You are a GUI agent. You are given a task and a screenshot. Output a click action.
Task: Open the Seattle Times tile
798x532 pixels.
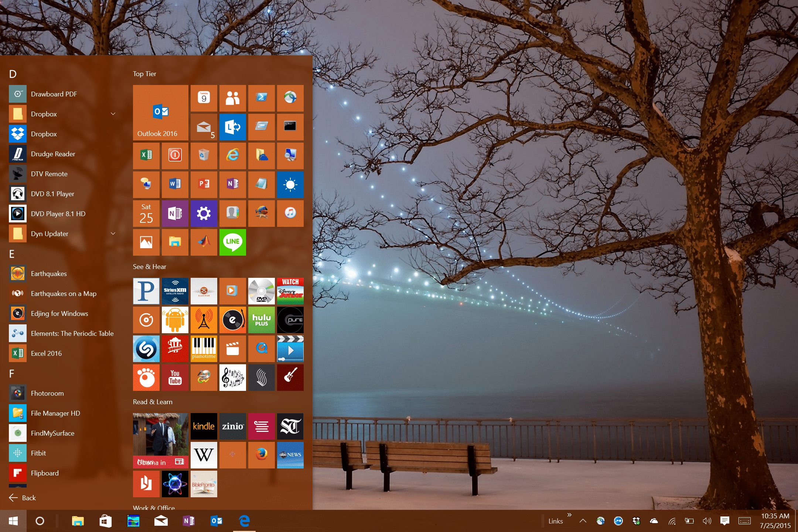point(290,426)
